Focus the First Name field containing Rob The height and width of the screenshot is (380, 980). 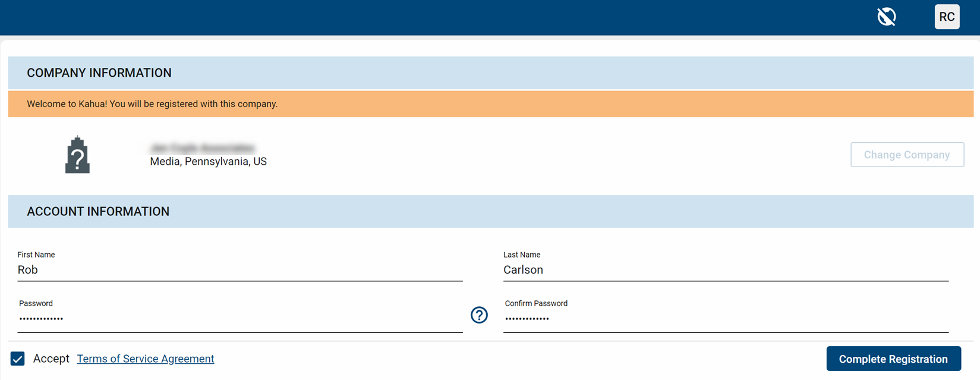pos(240,270)
